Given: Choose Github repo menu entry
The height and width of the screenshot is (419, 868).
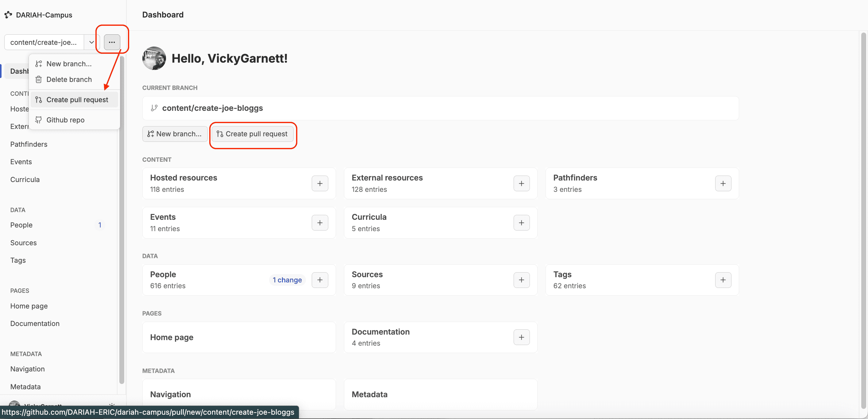Looking at the screenshot, I should tap(65, 120).
